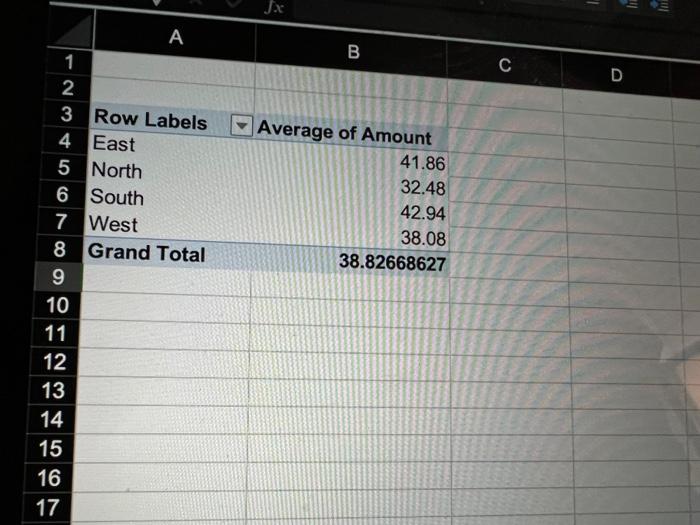
Task: Select column C header
Action: (504, 65)
